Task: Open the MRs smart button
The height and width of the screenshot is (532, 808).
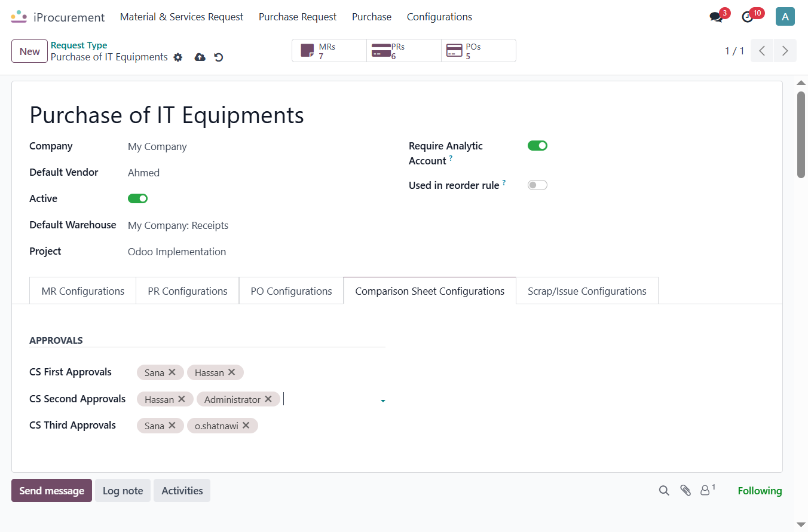Action: click(329, 51)
